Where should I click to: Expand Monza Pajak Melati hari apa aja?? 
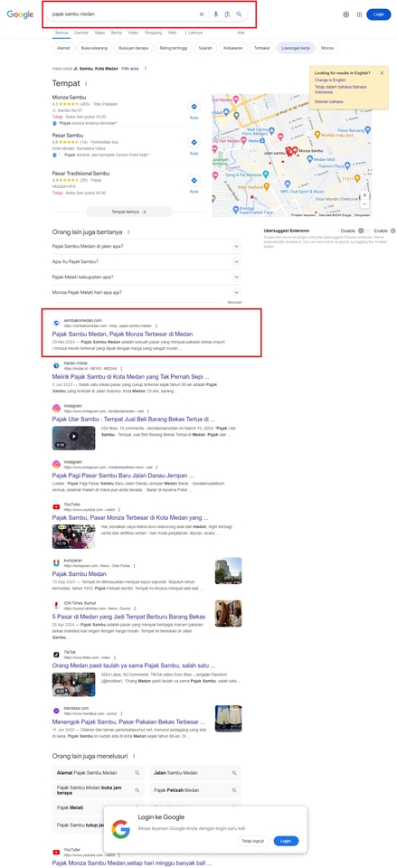click(x=147, y=292)
